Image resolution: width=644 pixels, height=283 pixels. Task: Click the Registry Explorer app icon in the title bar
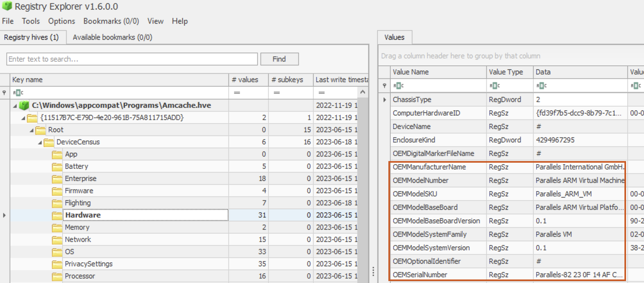tap(7, 6)
